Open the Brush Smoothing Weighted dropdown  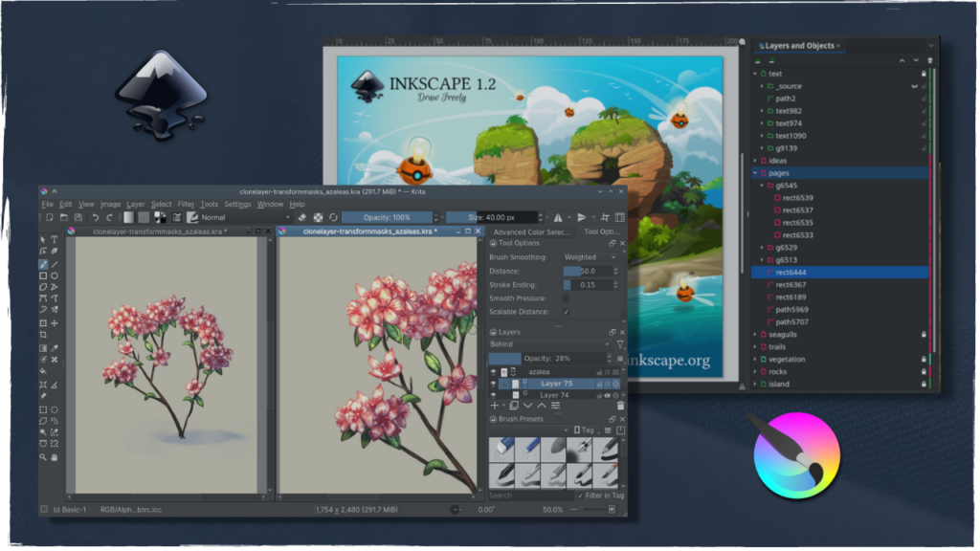(x=590, y=257)
